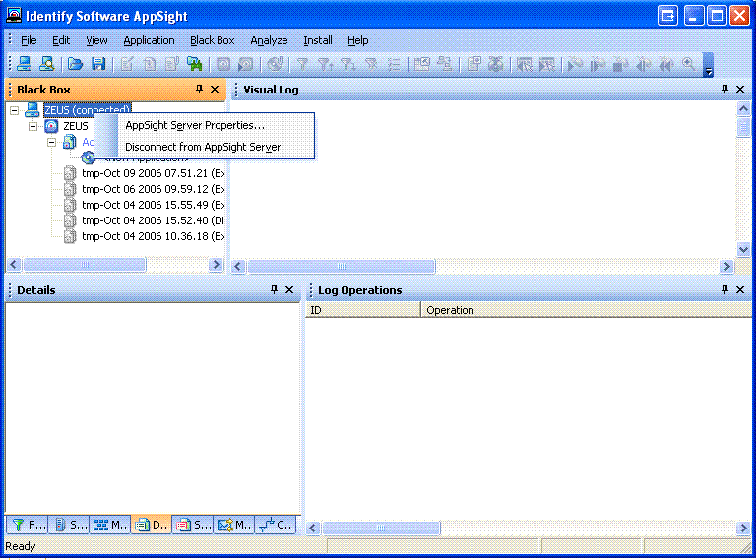Close the Visual Log panel
This screenshot has height=560, width=756.
pos(740,90)
